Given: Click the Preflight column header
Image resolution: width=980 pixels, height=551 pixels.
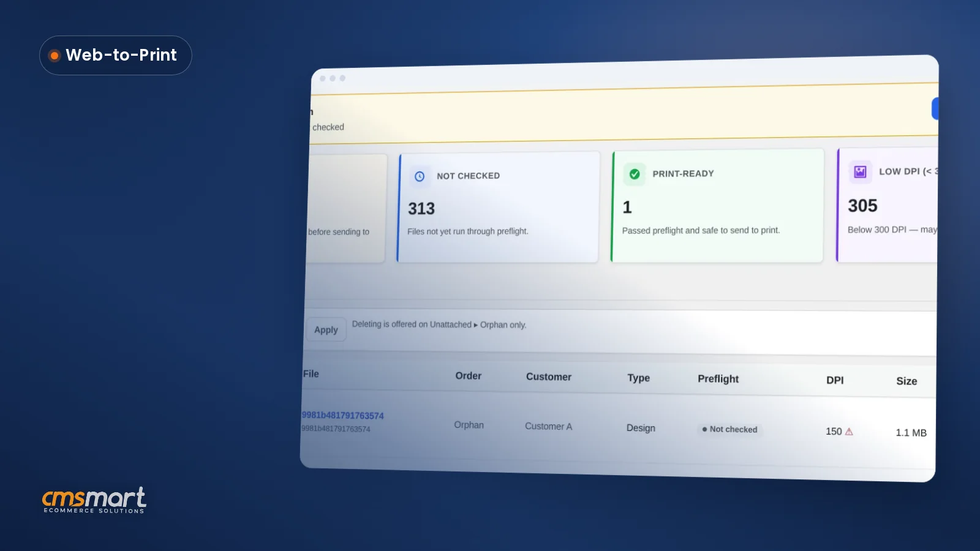Looking at the screenshot, I should click(x=718, y=379).
